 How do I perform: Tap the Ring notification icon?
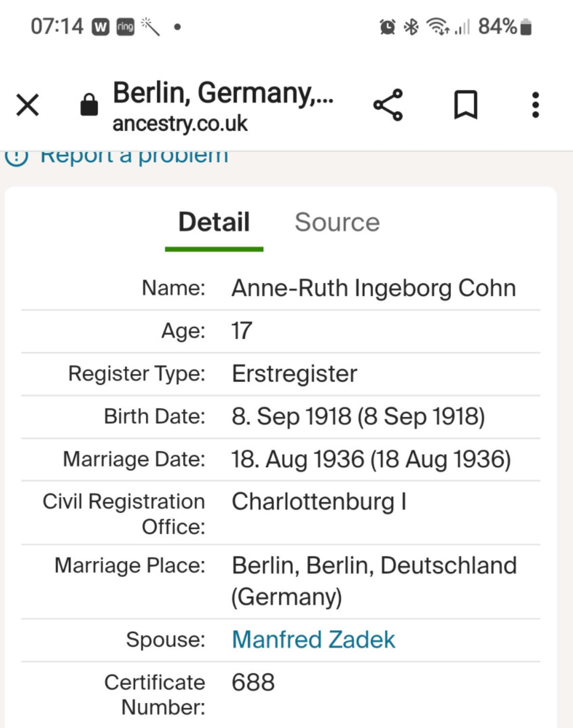(125, 27)
